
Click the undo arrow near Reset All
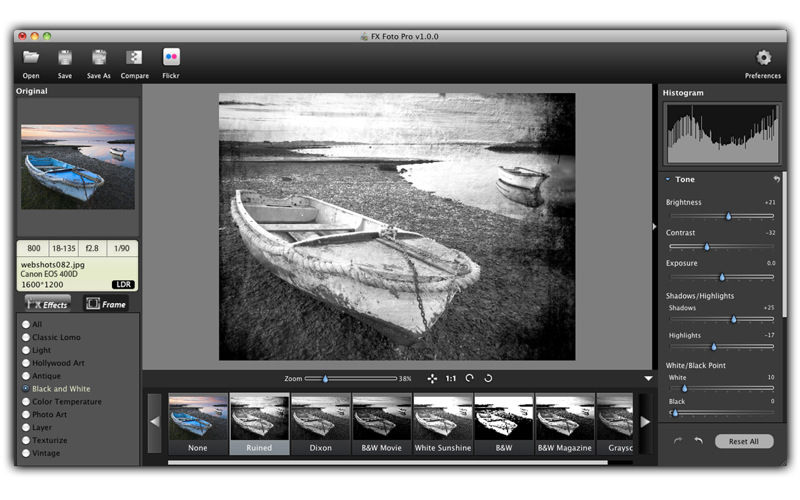pyautogui.click(x=698, y=441)
